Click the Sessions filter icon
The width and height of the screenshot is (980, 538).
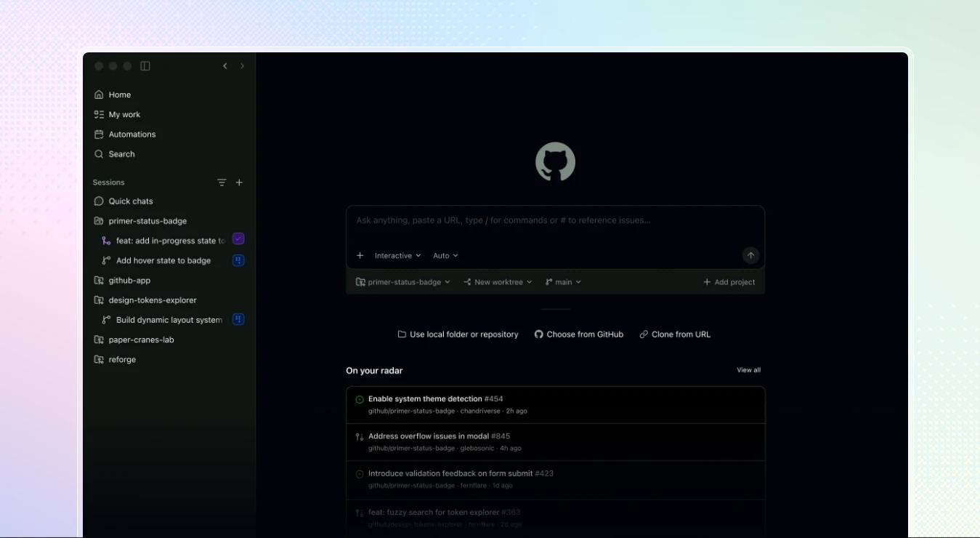click(222, 182)
